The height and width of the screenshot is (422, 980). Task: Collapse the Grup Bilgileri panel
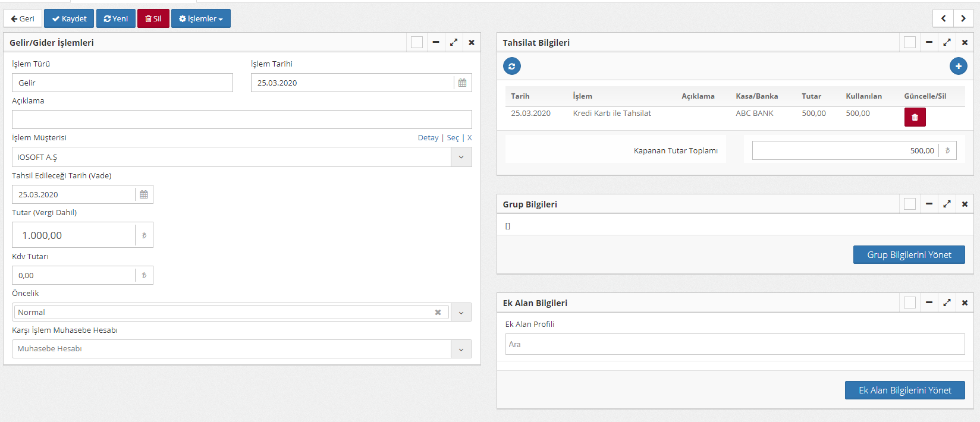point(929,204)
